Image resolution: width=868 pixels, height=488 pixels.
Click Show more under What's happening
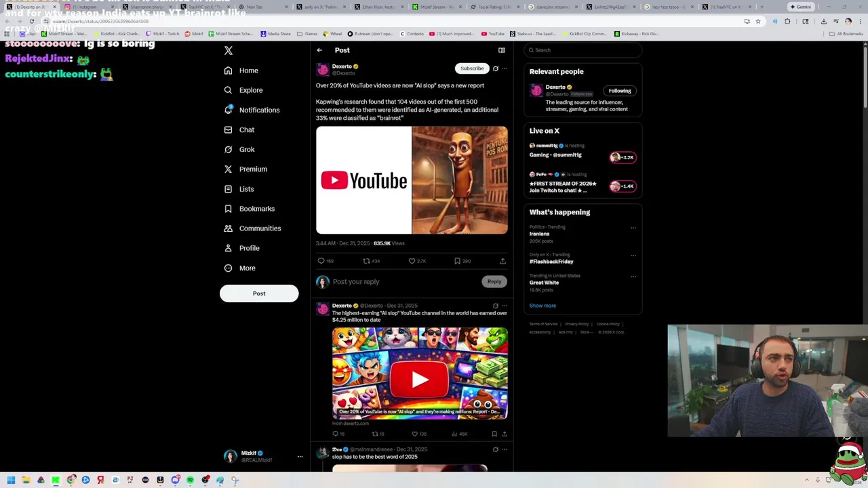point(542,306)
